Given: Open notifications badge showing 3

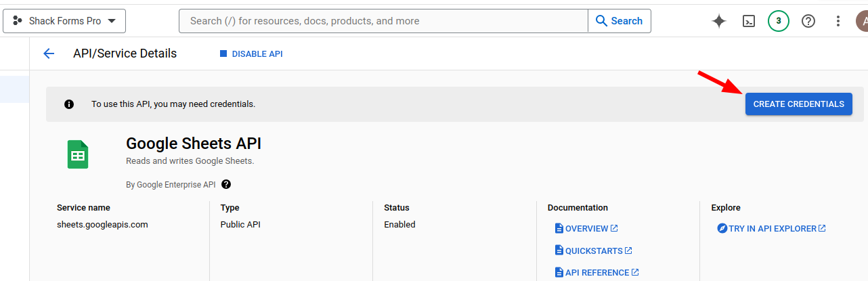Looking at the screenshot, I should coord(779,21).
